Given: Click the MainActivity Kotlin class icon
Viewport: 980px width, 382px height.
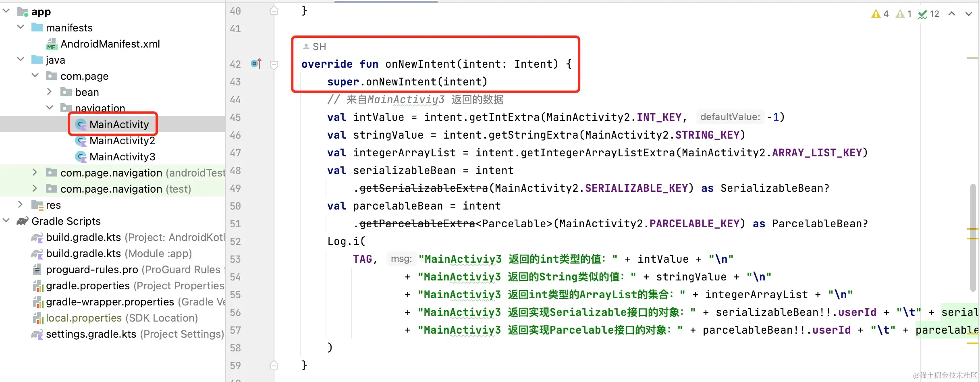Looking at the screenshot, I should 81,125.
